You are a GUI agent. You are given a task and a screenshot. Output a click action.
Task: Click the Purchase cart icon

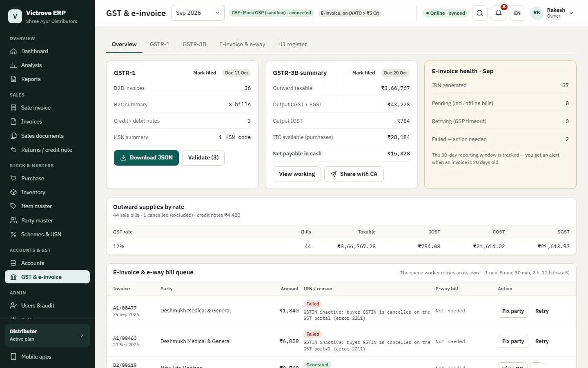(x=13, y=178)
